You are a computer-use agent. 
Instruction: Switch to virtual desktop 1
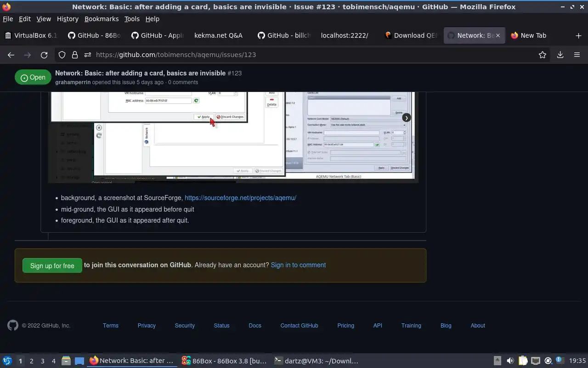[20, 361]
